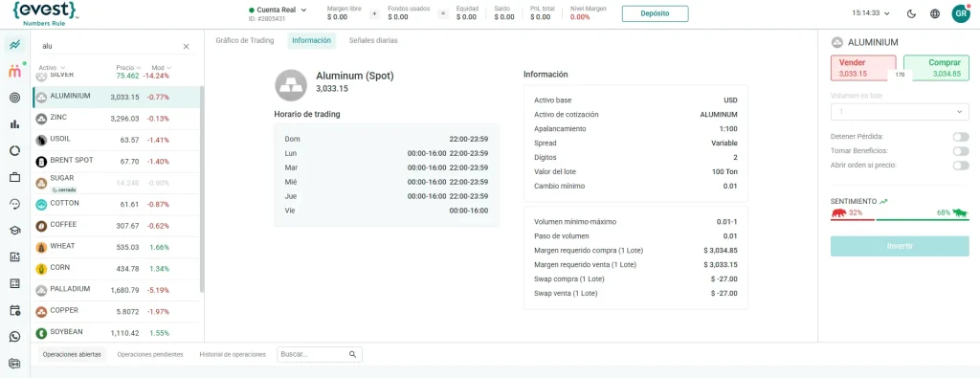The width and height of the screenshot is (980, 378).
Task: Select the BRENT SPOT row
Action: pos(116,161)
